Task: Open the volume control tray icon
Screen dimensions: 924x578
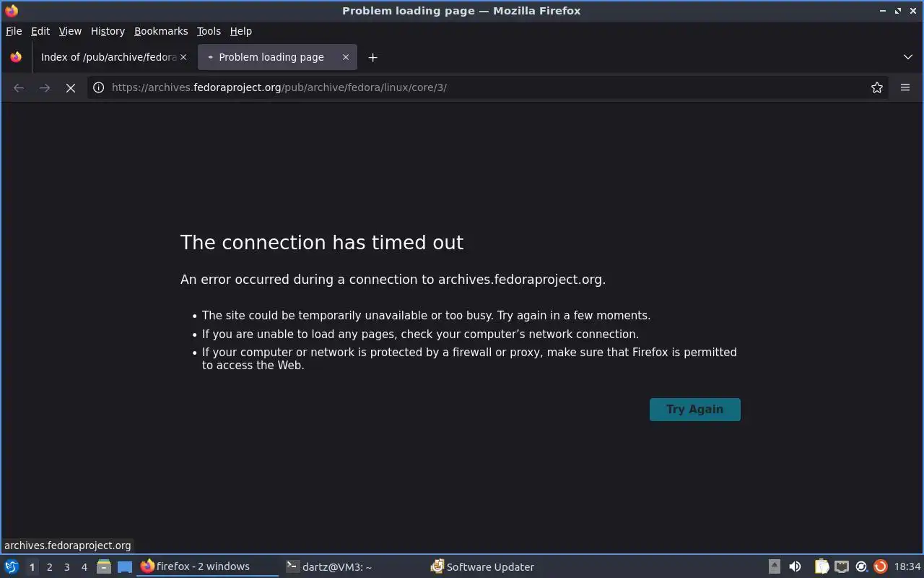Action: click(x=795, y=566)
